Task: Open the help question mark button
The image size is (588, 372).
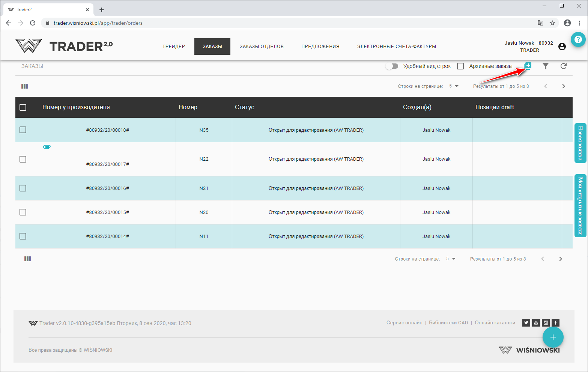Action: [x=578, y=39]
